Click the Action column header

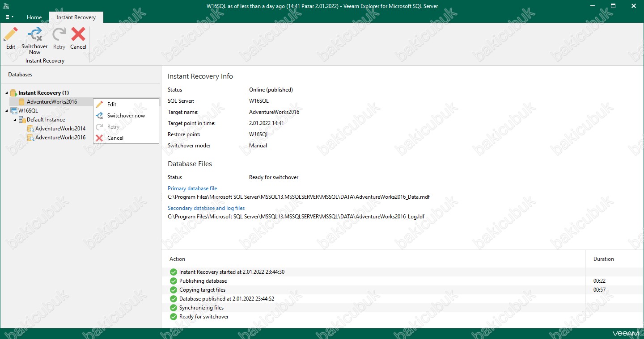tap(177, 259)
